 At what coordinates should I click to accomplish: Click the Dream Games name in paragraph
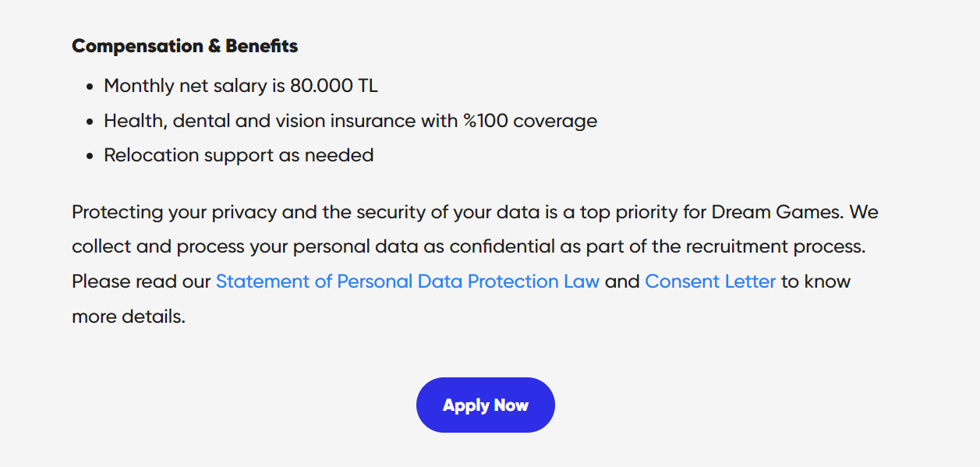[x=778, y=212]
